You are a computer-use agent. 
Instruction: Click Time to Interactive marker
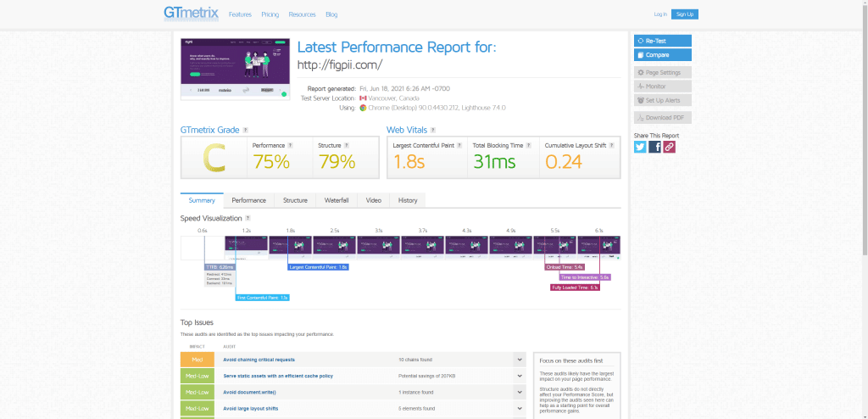[x=585, y=277]
